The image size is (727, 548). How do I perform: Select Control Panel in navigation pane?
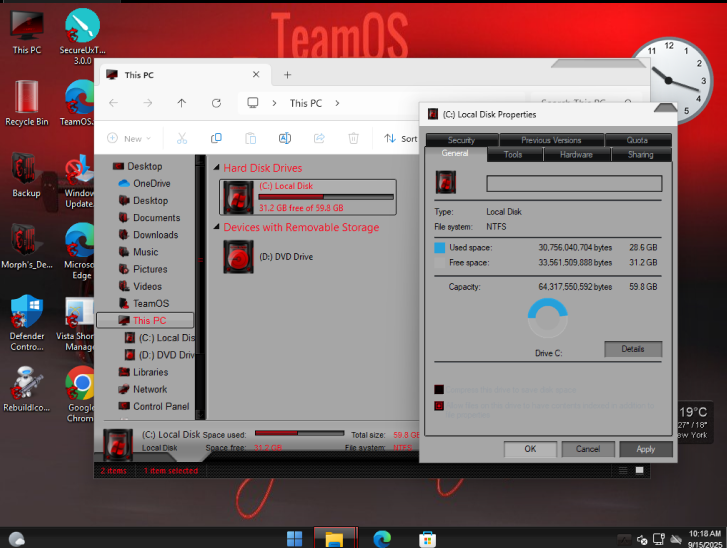(x=154, y=407)
